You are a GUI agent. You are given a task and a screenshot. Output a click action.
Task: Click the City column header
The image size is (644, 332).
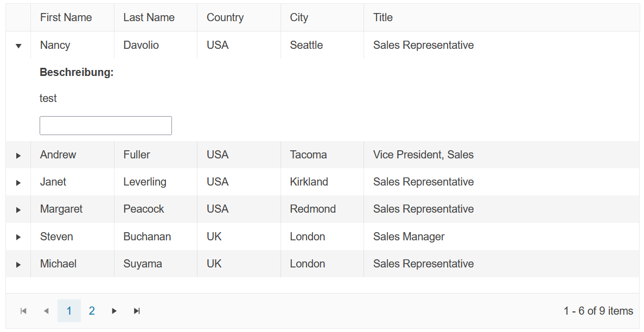coord(299,17)
